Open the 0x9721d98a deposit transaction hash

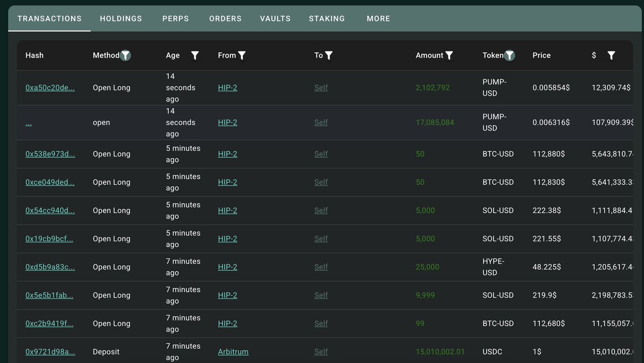50,352
